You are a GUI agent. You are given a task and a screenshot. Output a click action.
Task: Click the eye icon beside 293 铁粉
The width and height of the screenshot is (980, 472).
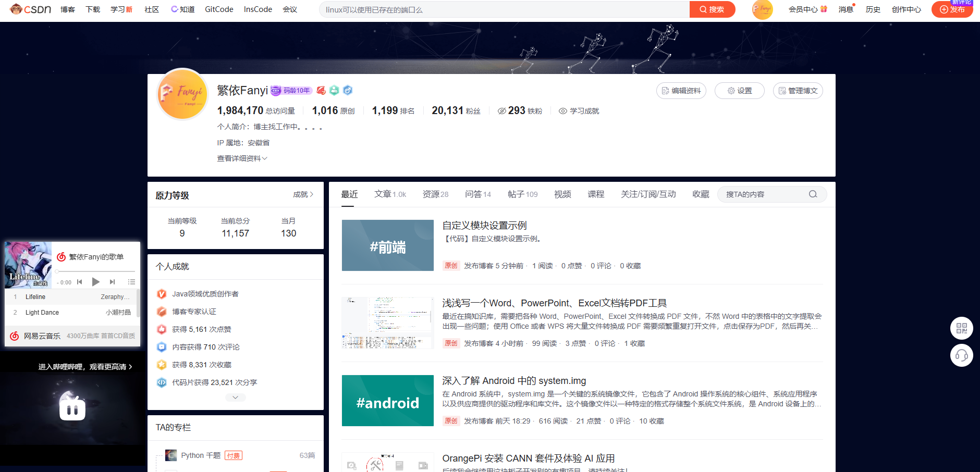[501, 110]
